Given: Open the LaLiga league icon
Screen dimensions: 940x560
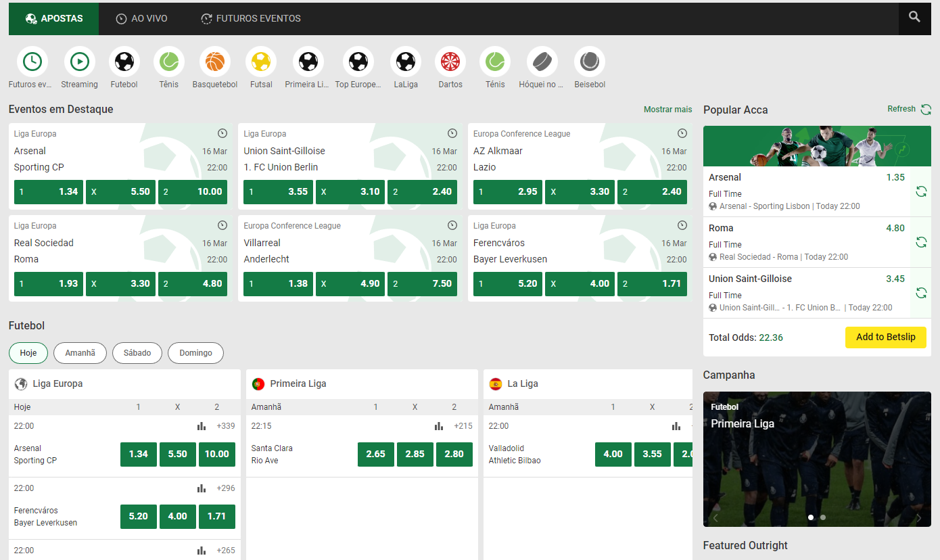Looking at the screenshot, I should point(406,60).
